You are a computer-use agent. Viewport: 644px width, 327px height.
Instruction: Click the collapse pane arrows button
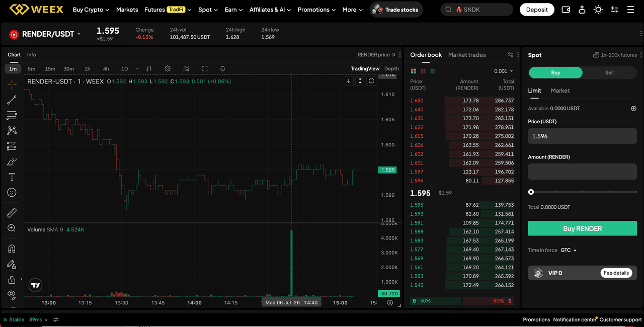360,81
